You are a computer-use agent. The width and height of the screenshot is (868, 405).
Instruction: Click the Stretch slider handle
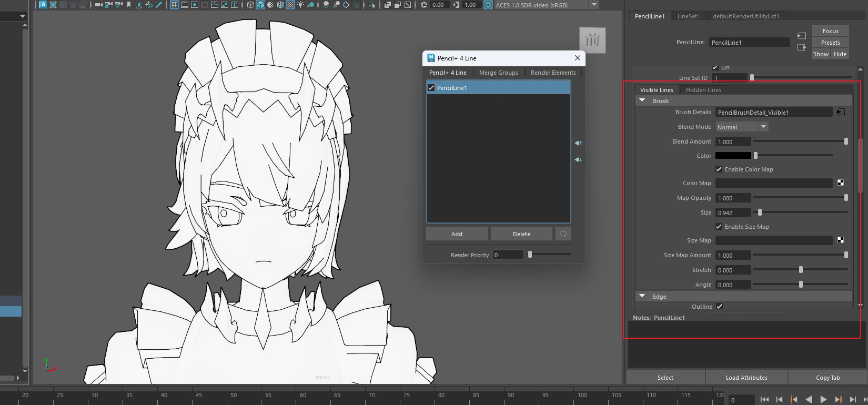click(x=801, y=270)
